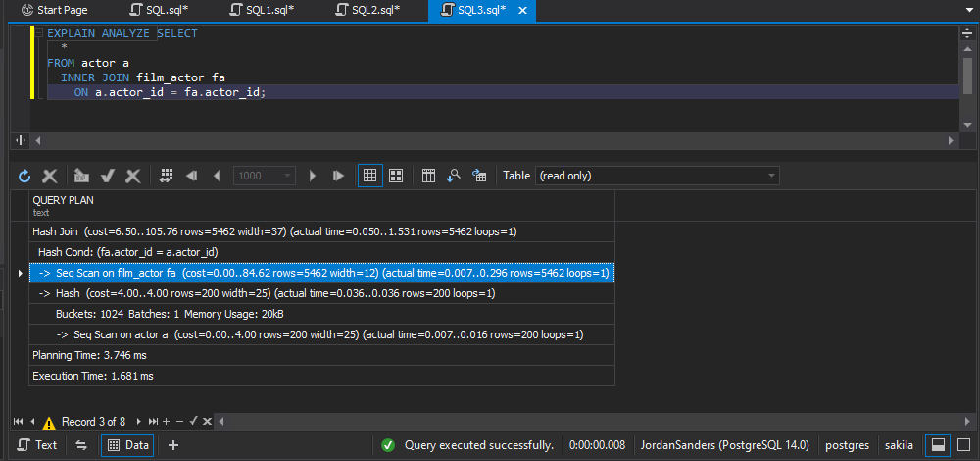Click the sakila database status entry
Viewport: 980px width, 461px height.
899,445
